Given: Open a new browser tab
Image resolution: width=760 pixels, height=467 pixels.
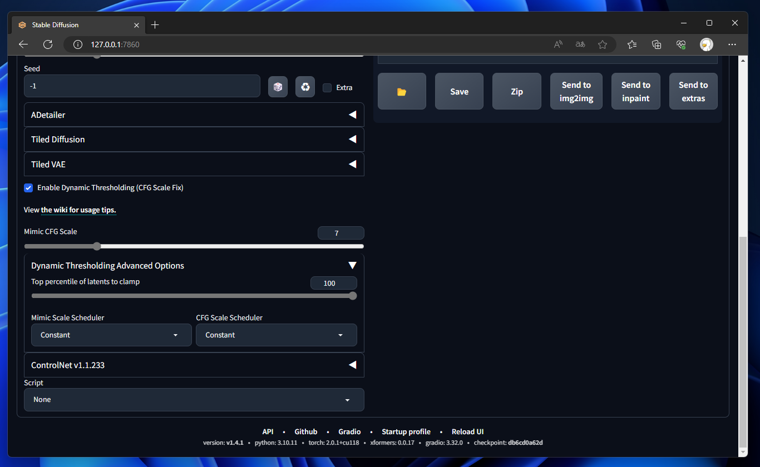Looking at the screenshot, I should pyautogui.click(x=155, y=25).
